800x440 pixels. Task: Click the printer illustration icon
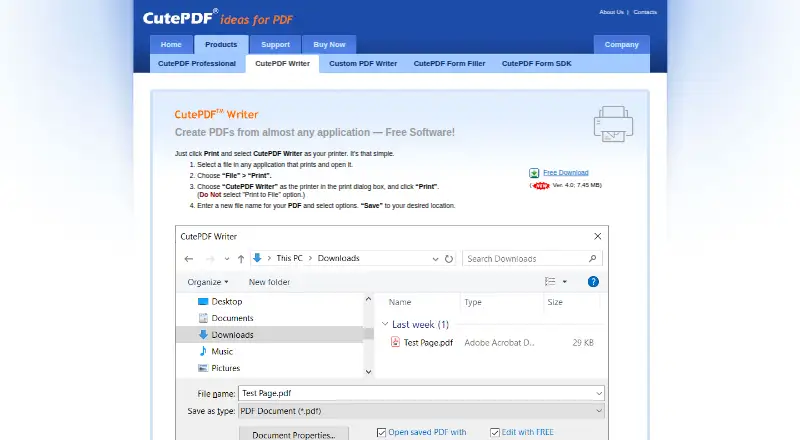click(x=613, y=124)
